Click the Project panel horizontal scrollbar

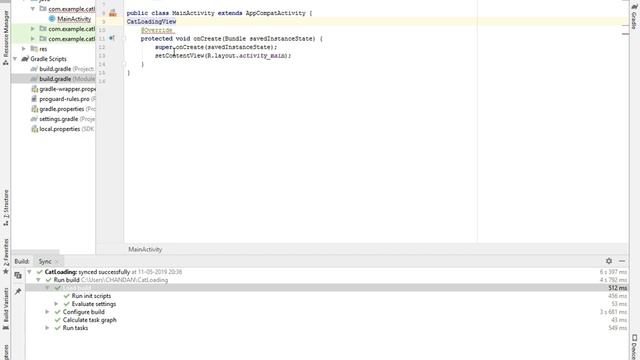(x=36, y=252)
